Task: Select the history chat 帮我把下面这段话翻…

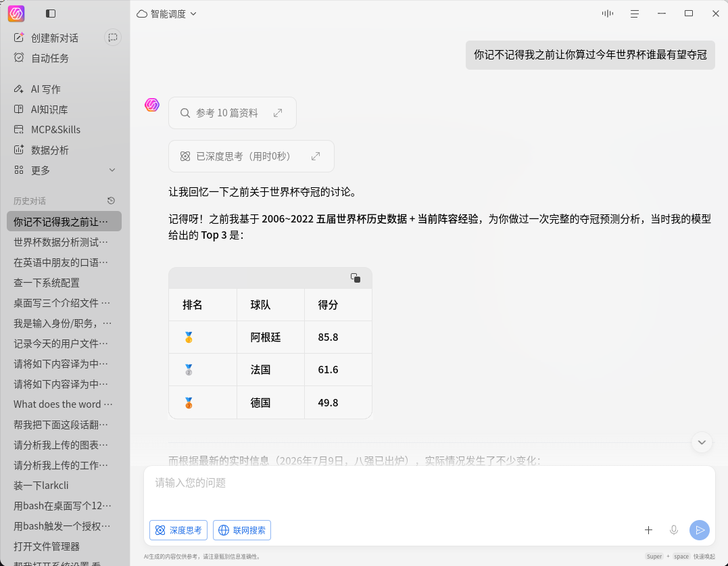Action: coord(64,425)
